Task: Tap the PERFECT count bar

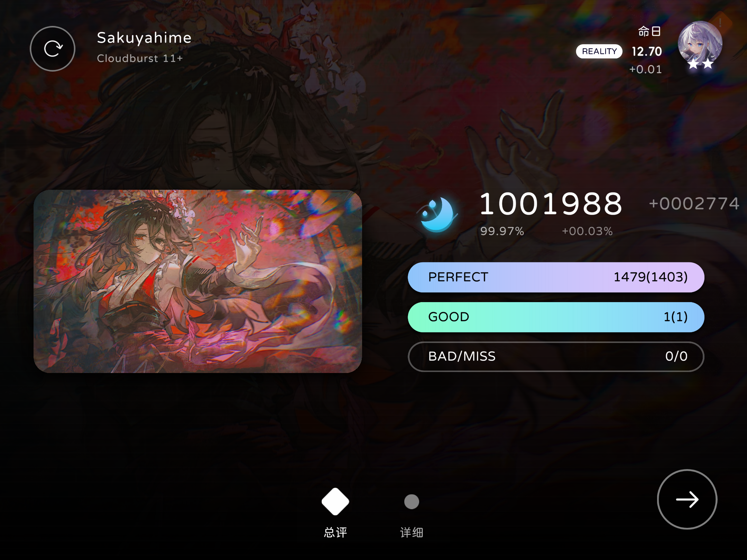Action: tap(556, 277)
